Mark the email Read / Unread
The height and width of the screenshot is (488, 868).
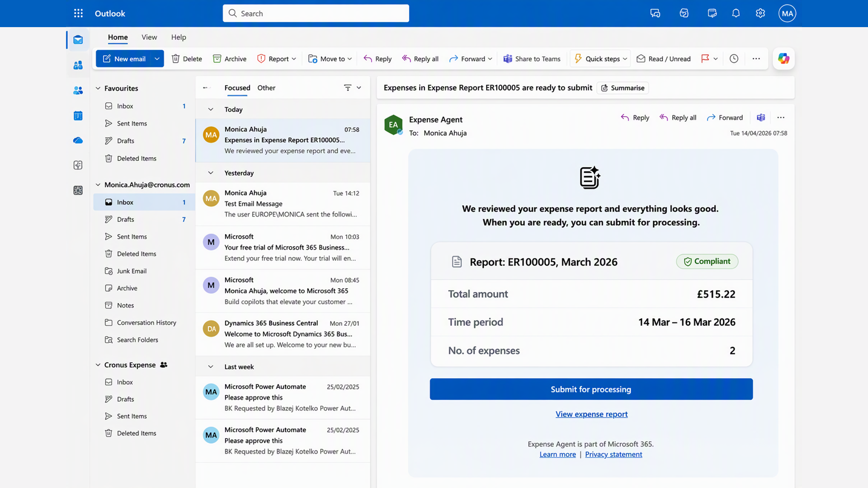pos(664,59)
